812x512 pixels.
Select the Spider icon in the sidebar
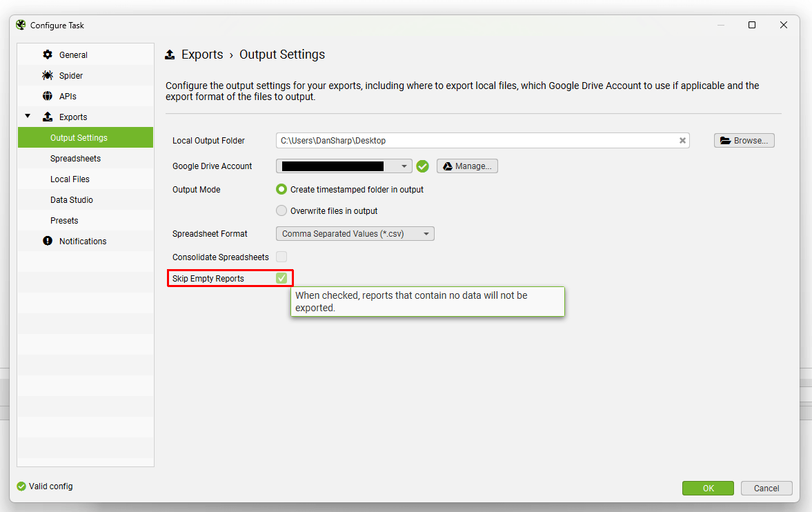48,75
